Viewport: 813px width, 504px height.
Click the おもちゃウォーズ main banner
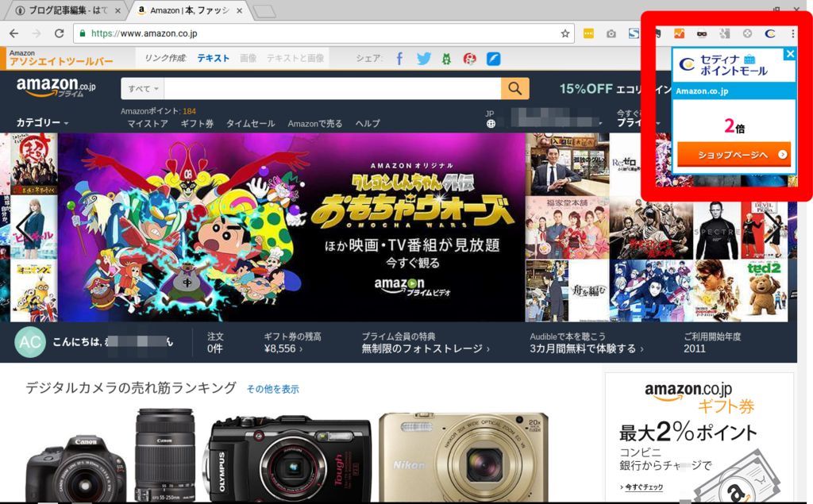click(x=291, y=227)
